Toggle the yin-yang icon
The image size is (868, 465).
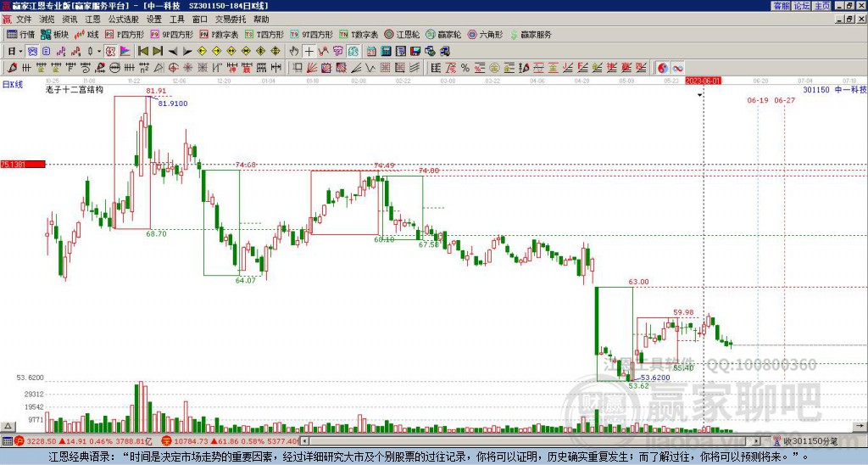pos(662,68)
